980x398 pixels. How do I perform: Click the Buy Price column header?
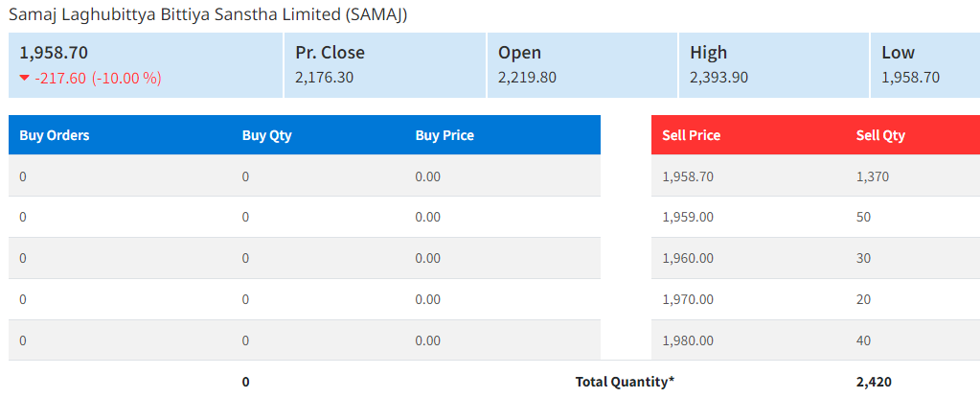pyautogui.click(x=444, y=135)
